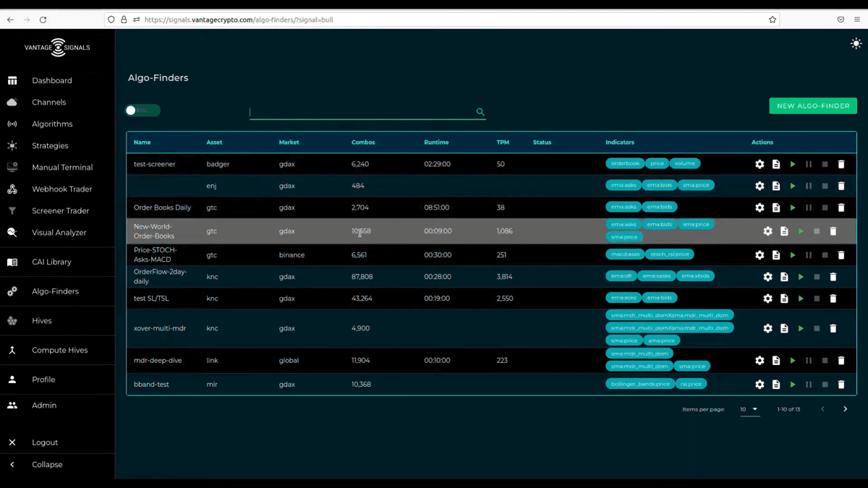The width and height of the screenshot is (868, 488).
Task: Delete the bband-test algo-finder
Action: tap(841, 385)
